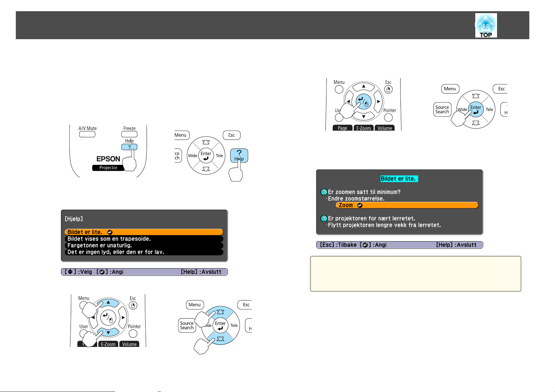Image resolution: width=555 pixels, height=392 pixels.
Task: Click Esc on the panel with the highlighted Help key
Action: pos(232,135)
